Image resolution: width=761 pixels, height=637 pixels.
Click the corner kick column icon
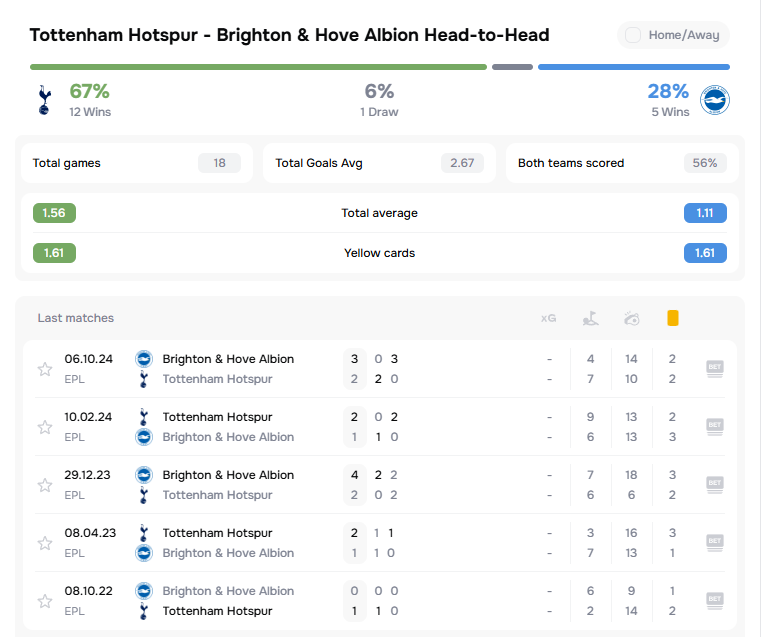591,318
